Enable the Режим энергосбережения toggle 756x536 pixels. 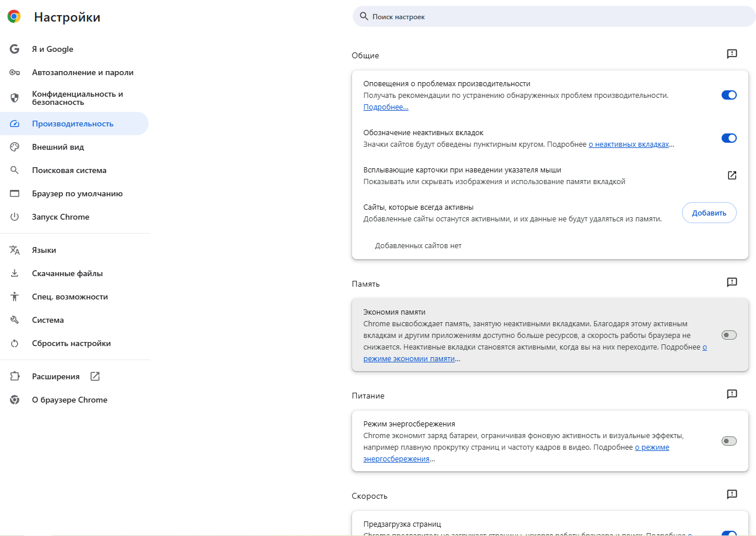(x=729, y=441)
